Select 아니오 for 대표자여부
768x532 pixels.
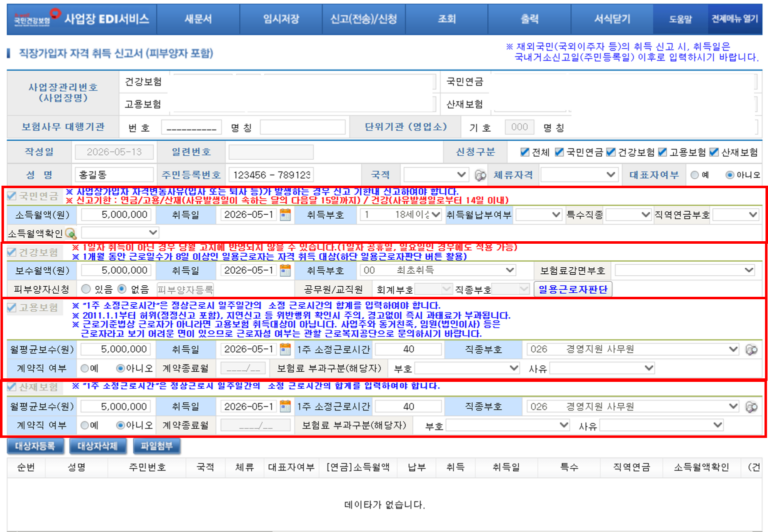coord(730,175)
